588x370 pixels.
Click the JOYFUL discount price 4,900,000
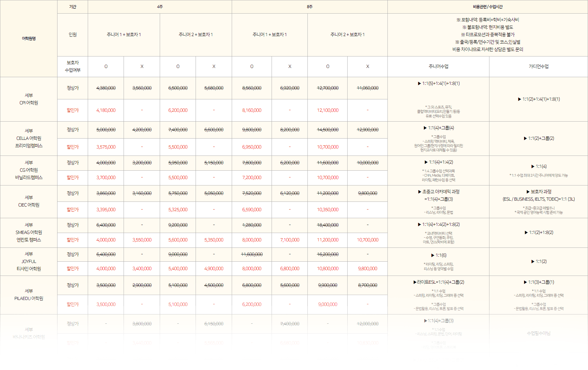click(214, 268)
